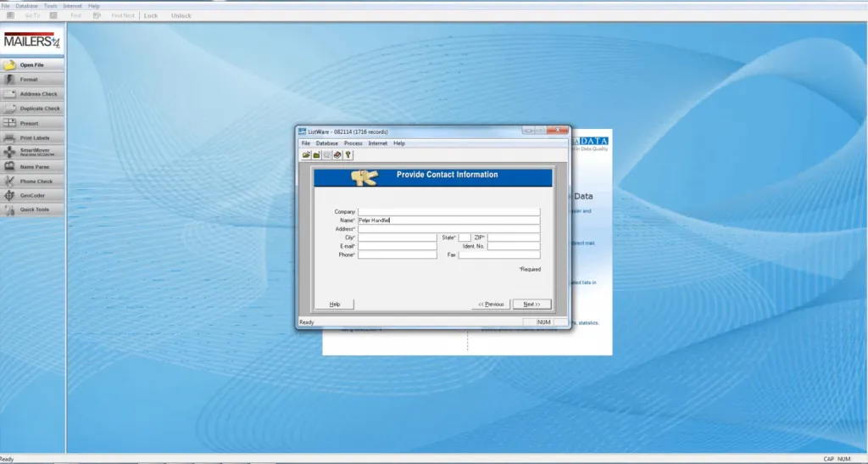The image size is (868, 464).
Task: Click the Next >> button
Action: click(531, 304)
